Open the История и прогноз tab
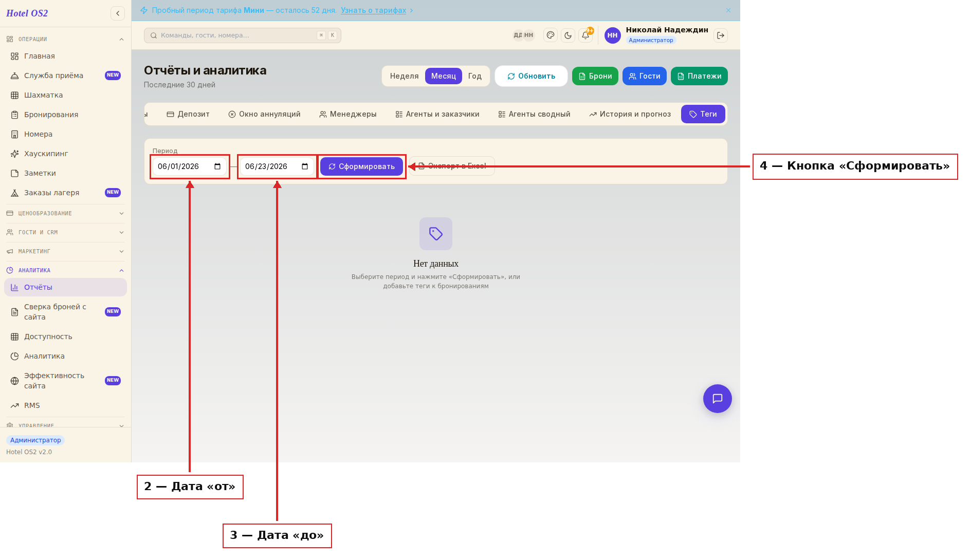Screen dimensions: 970x560 coord(630,114)
